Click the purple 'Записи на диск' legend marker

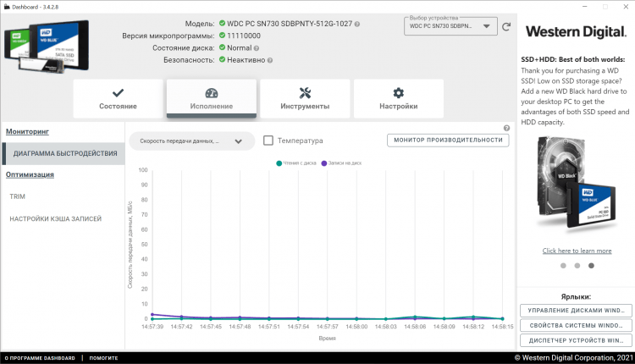pyautogui.click(x=324, y=162)
